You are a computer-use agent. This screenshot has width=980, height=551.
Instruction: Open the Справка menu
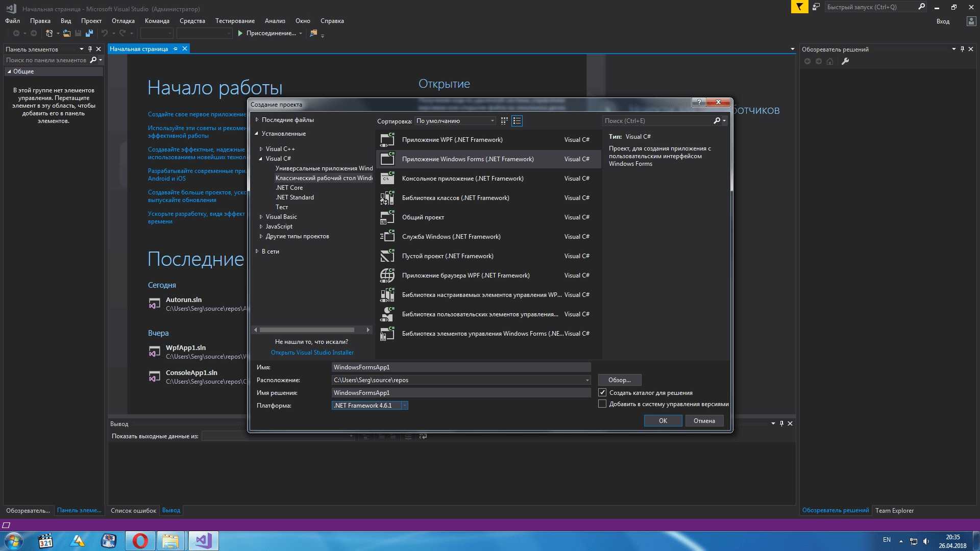332,21
